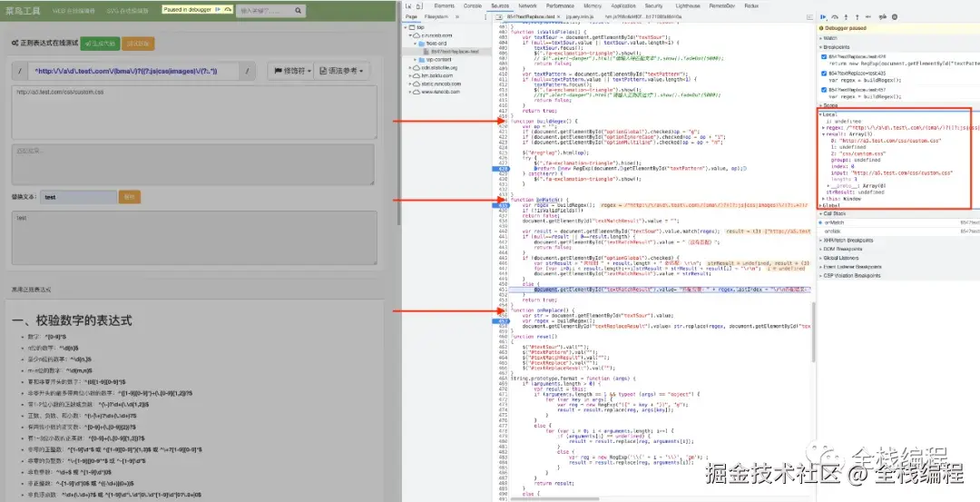Open the 语法参考 syntax reference dropdown
This screenshot has height=502, width=980.
click(341, 72)
